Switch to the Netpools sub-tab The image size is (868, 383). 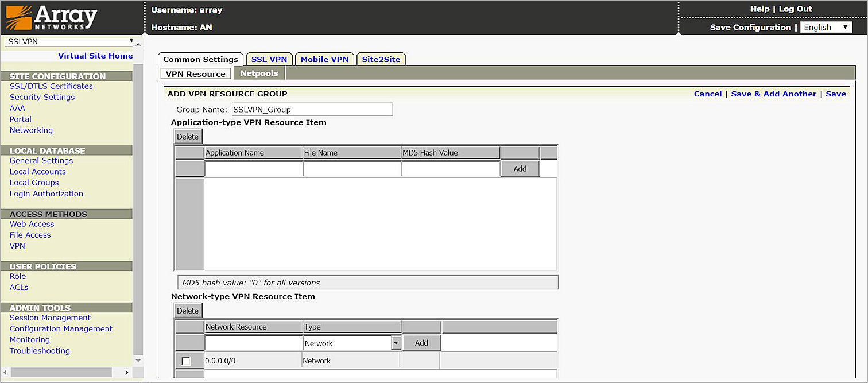pos(259,73)
